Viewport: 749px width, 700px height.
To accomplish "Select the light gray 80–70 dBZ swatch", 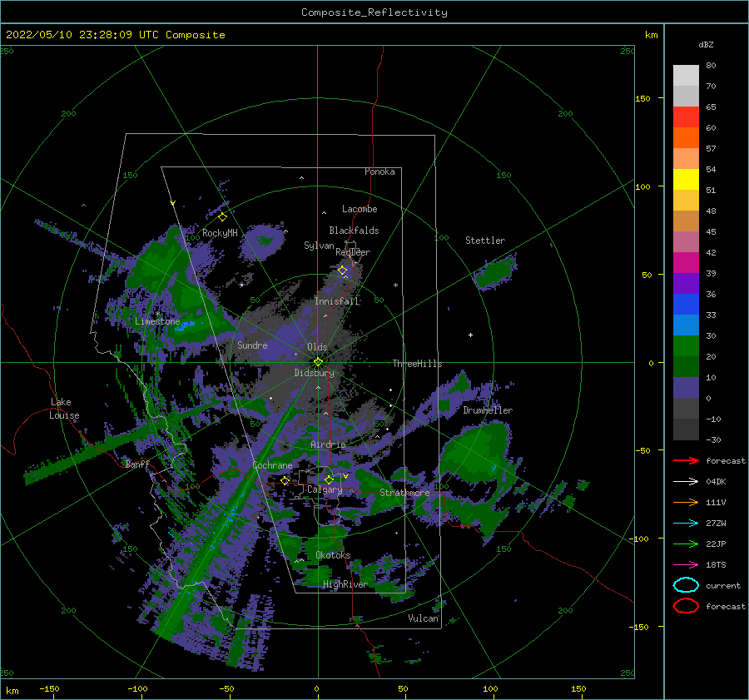I will [x=686, y=76].
